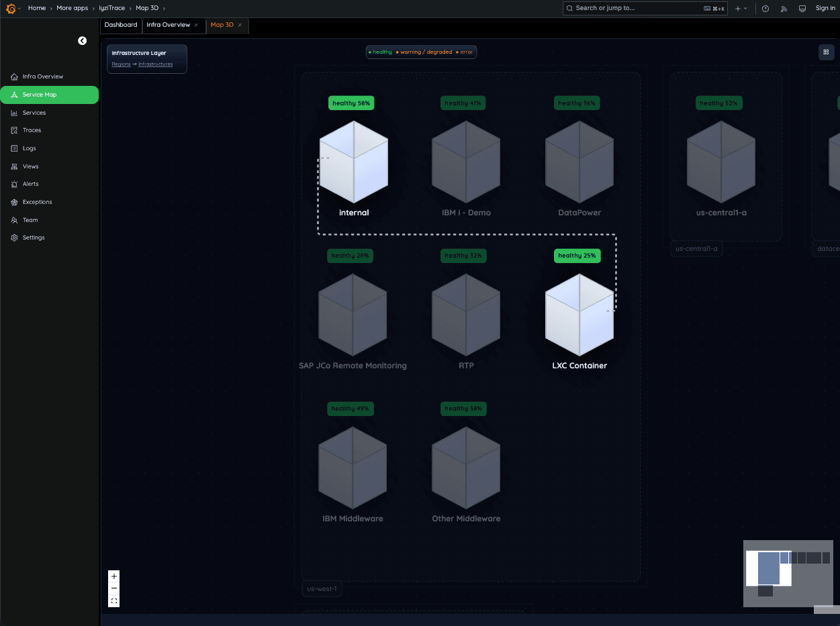The image size is (840, 626).
Task: Click Sign in
Action: (x=825, y=8)
